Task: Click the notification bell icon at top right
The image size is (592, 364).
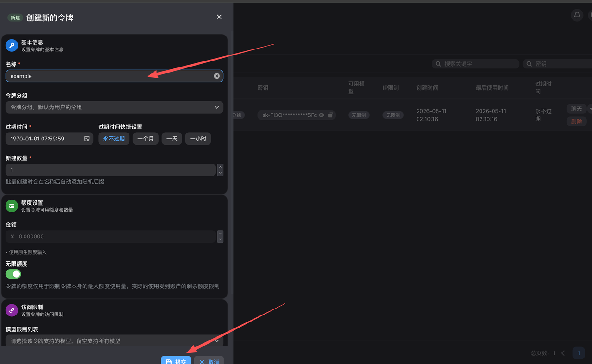Action: (x=577, y=15)
